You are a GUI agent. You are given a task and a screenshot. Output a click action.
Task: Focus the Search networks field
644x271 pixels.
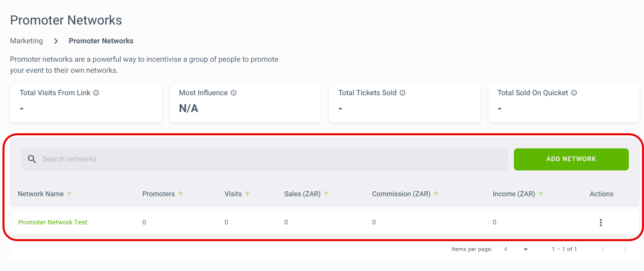coord(264,159)
